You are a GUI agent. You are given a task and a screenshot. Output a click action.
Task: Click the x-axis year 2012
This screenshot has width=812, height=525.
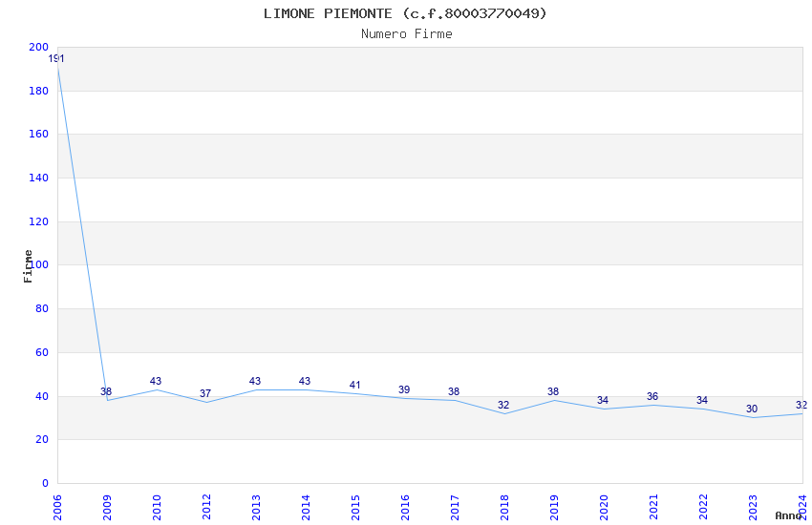206,508
